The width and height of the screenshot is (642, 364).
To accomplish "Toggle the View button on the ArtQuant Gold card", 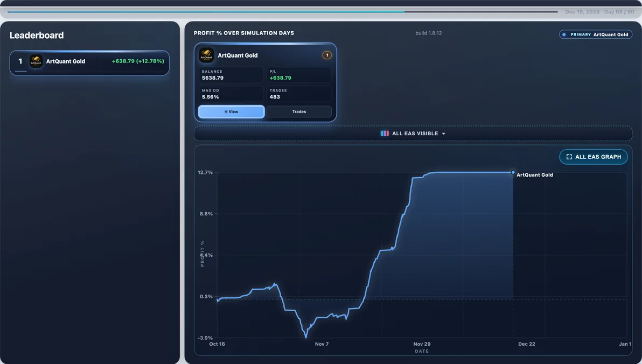I will (232, 111).
